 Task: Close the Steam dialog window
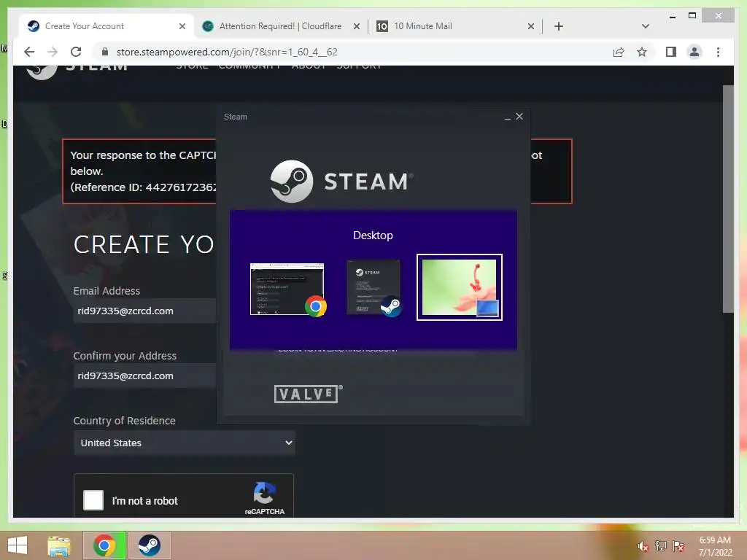pyautogui.click(x=519, y=116)
